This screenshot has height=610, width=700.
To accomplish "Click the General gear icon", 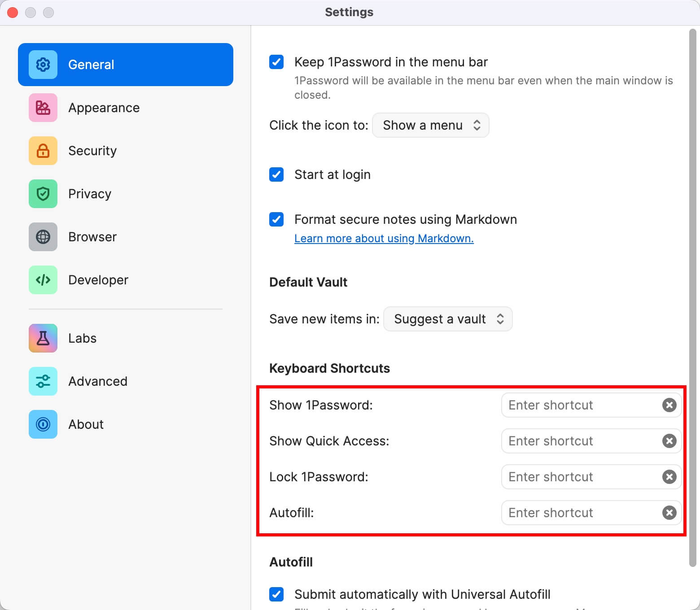I will 43,65.
